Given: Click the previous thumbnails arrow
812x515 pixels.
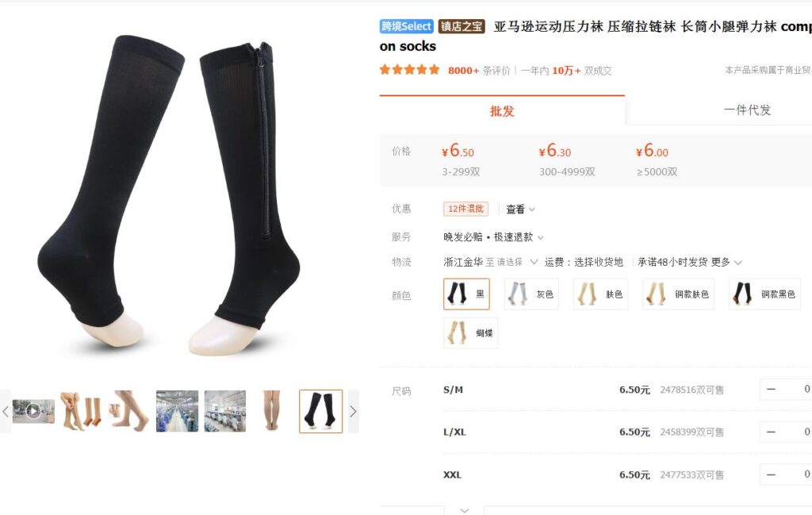Looking at the screenshot, I should coord(6,411).
